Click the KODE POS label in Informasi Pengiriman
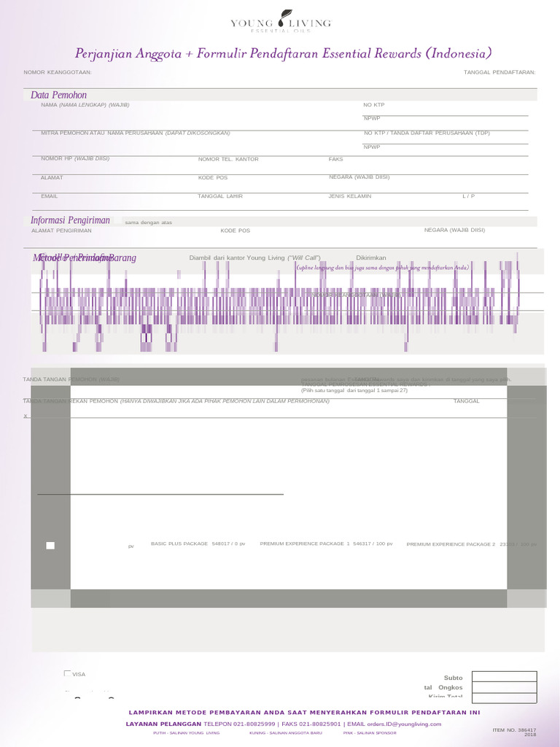Screen dimensions: 560x747 pos(236,231)
